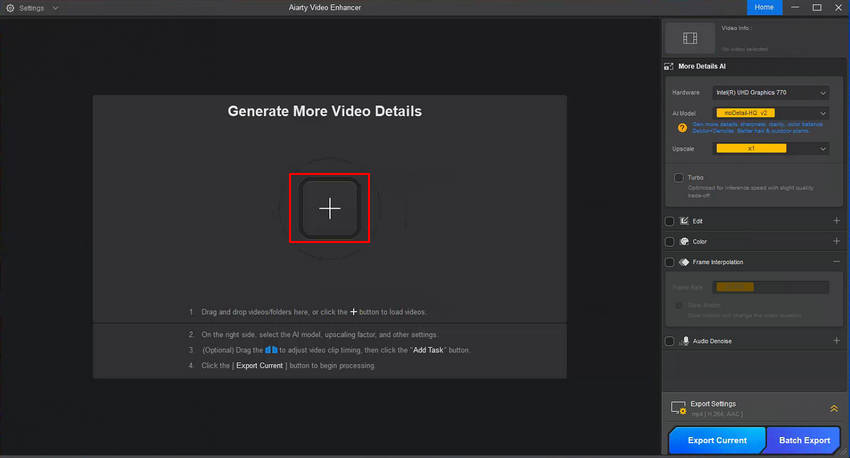Enable the Edit checkbox
Screen dimensions: 850x458
coord(669,221)
